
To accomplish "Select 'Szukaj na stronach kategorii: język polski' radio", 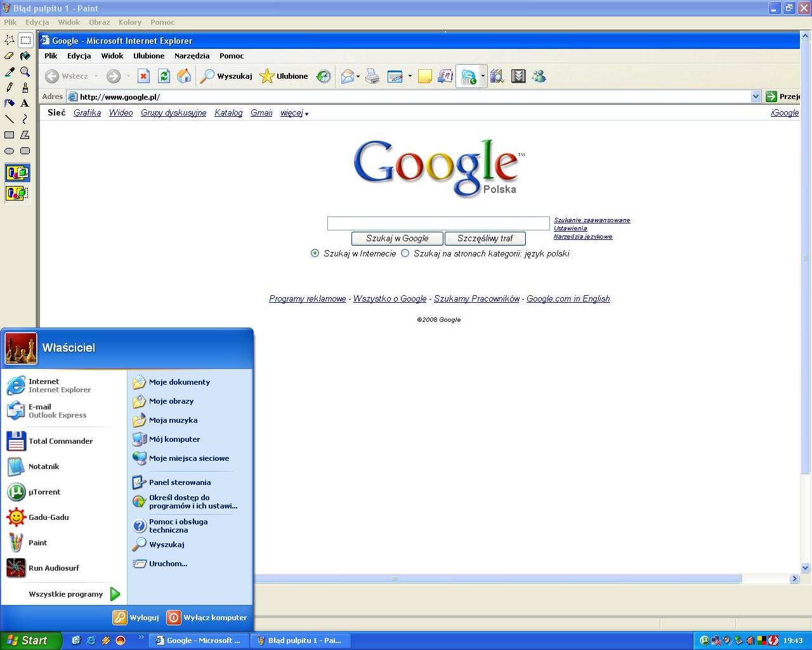I will pos(405,253).
